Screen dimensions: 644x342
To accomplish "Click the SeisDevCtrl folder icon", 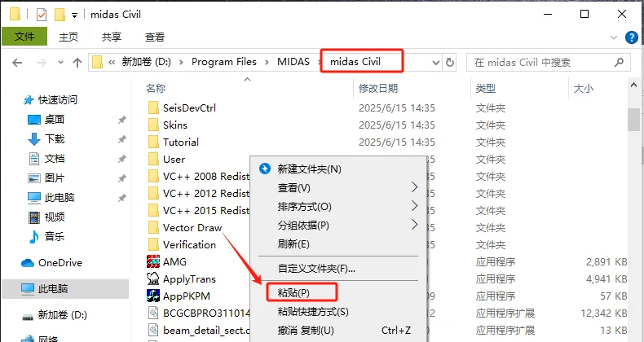I will [x=153, y=107].
